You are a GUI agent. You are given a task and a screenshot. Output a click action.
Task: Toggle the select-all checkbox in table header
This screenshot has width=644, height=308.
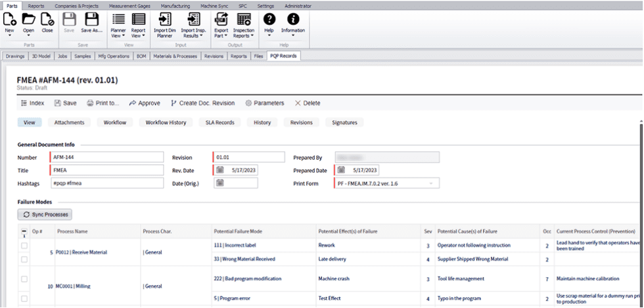click(24, 231)
